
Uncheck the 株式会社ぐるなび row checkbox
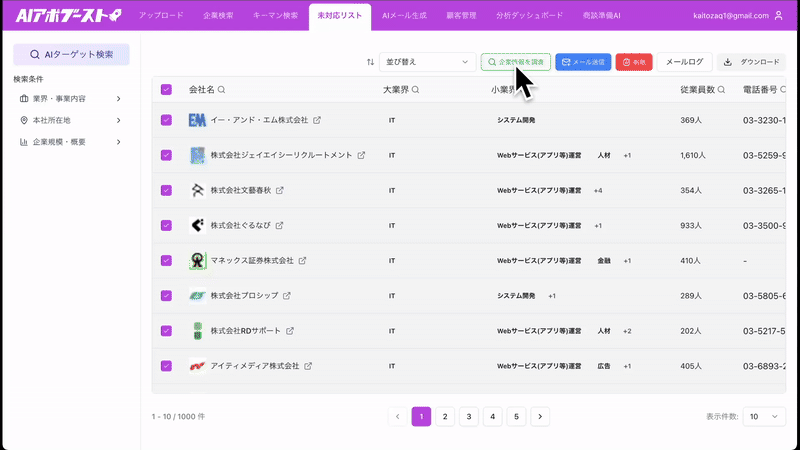(x=166, y=226)
